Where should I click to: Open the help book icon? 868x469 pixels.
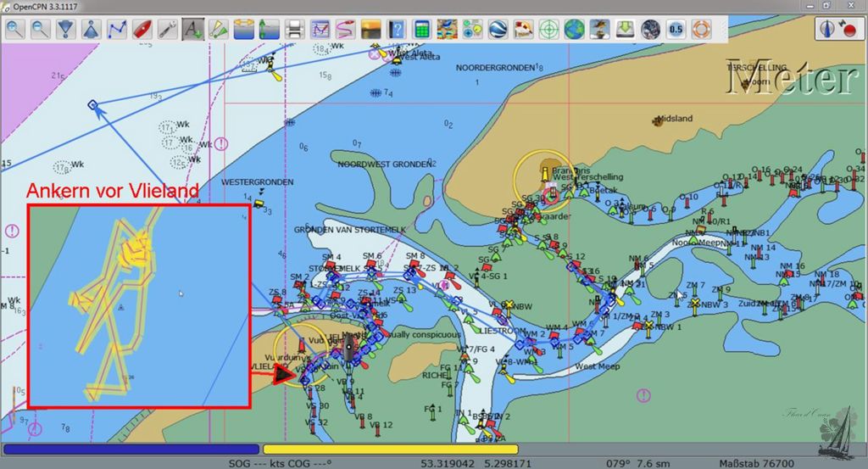(x=395, y=29)
